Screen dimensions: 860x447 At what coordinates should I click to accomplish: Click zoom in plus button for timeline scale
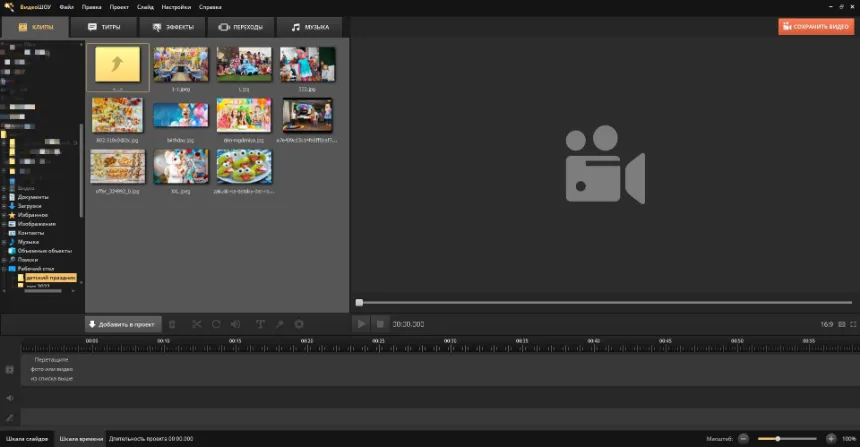[831, 438]
